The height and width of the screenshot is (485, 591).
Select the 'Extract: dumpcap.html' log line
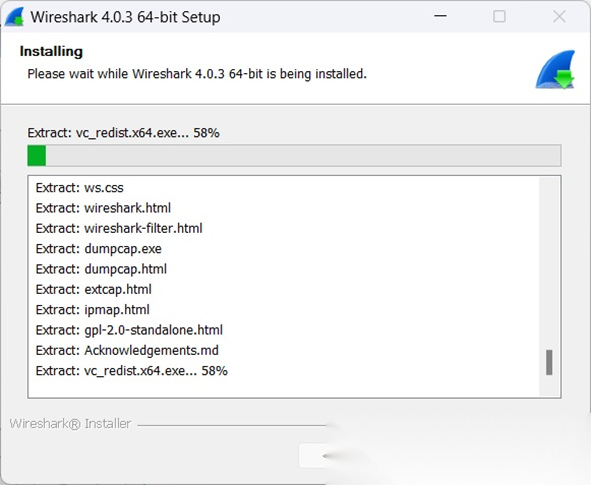tap(101, 269)
